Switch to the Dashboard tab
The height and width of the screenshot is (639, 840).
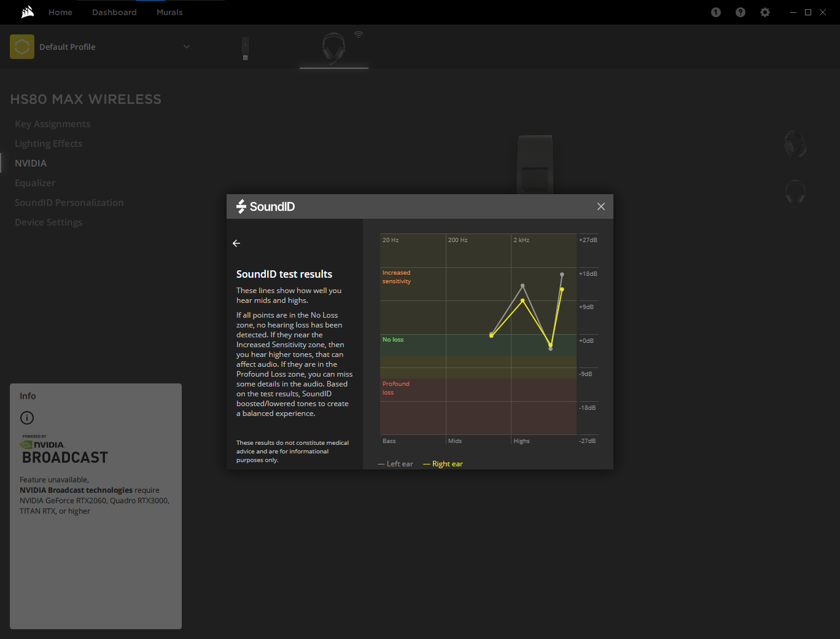click(x=114, y=12)
